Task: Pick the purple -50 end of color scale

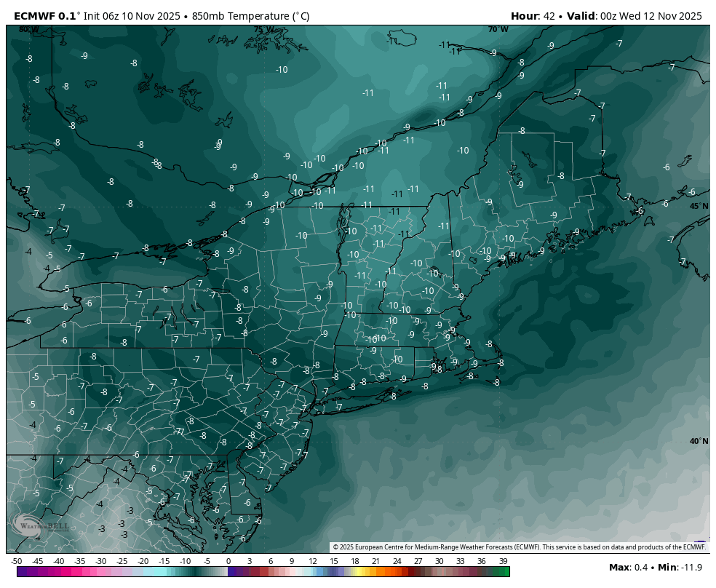Action: coord(20,572)
